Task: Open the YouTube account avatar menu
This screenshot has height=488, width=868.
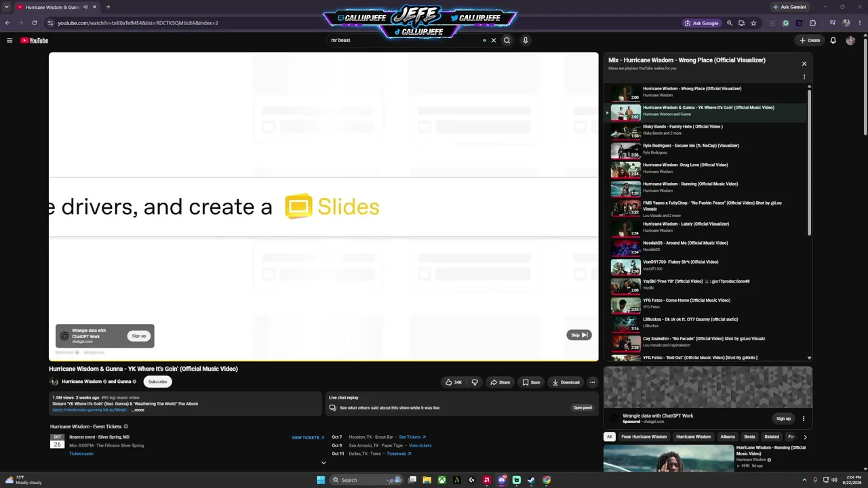Action: 850,41
